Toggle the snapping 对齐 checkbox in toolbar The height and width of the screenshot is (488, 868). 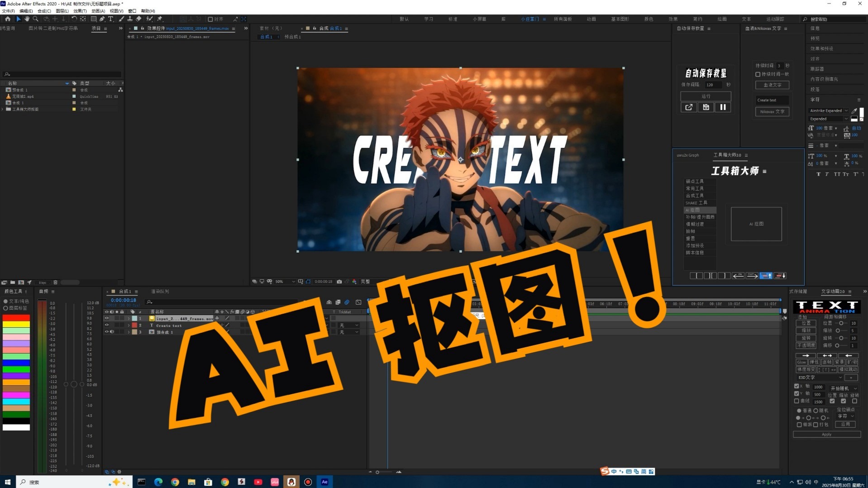click(210, 19)
